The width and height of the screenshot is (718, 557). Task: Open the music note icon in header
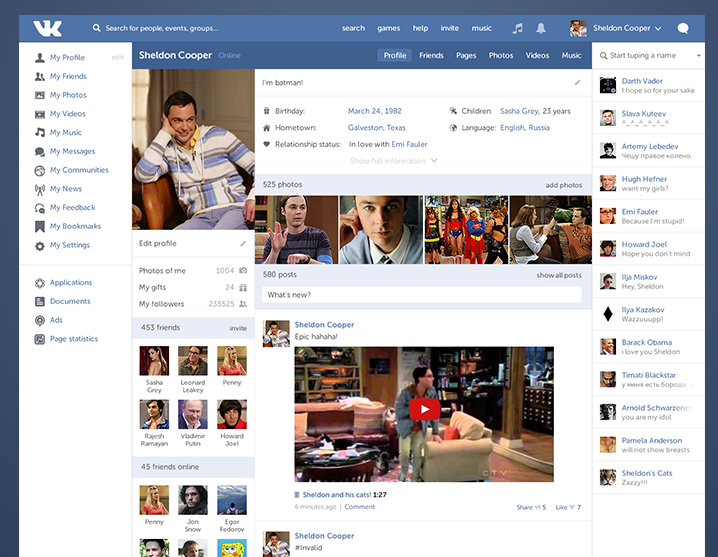pyautogui.click(x=517, y=28)
